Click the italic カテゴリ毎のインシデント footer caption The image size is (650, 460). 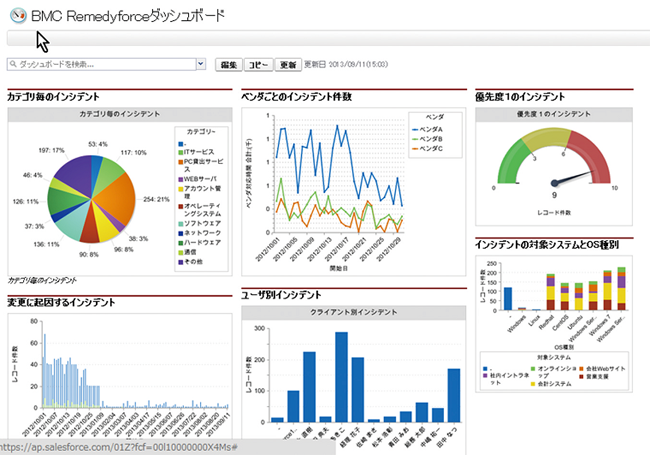(x=42, y=281)
